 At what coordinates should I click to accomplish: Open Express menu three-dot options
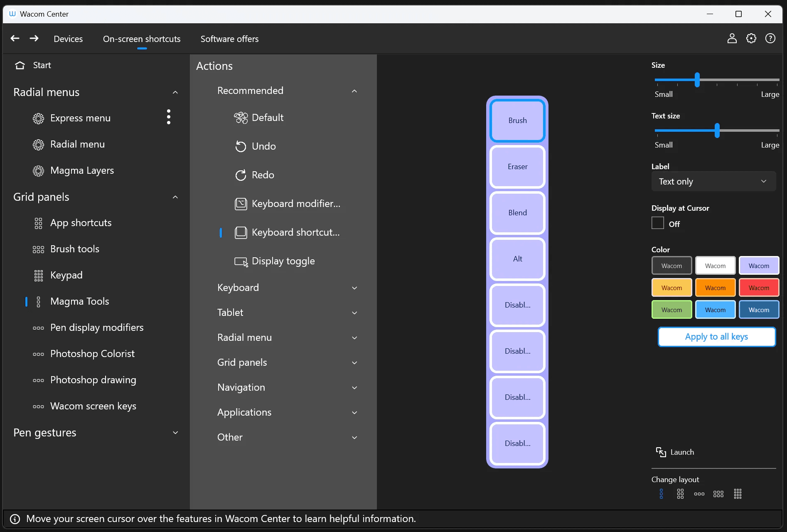point(168,117)
